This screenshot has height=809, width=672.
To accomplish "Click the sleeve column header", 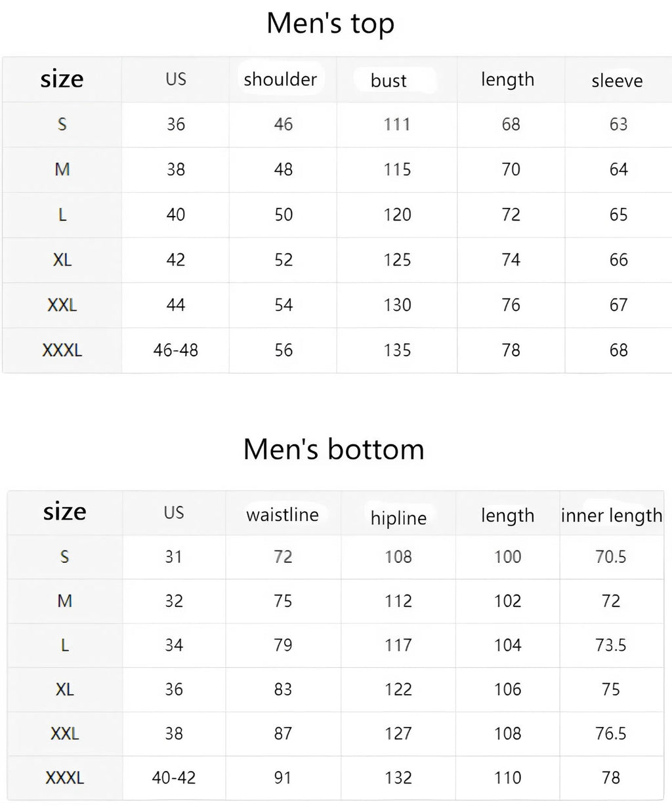I will coord(617,81).
